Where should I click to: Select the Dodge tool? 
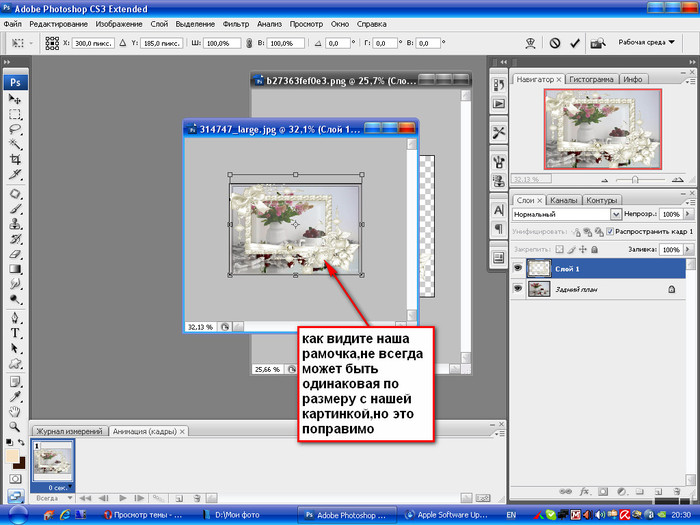click(x=15, y=299)
